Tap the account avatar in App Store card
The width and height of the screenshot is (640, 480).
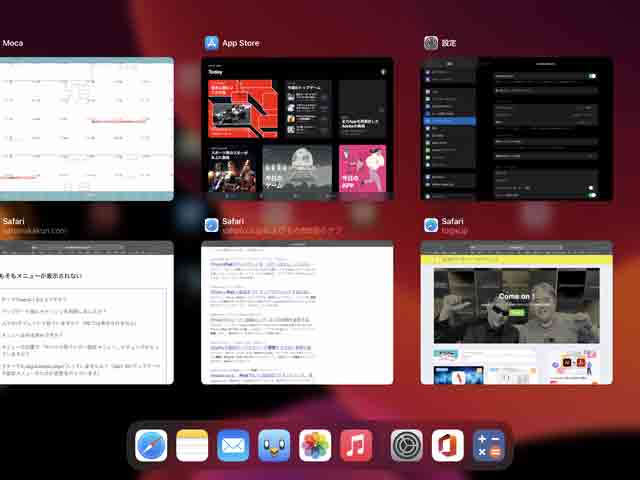click(x=383, y=72)
